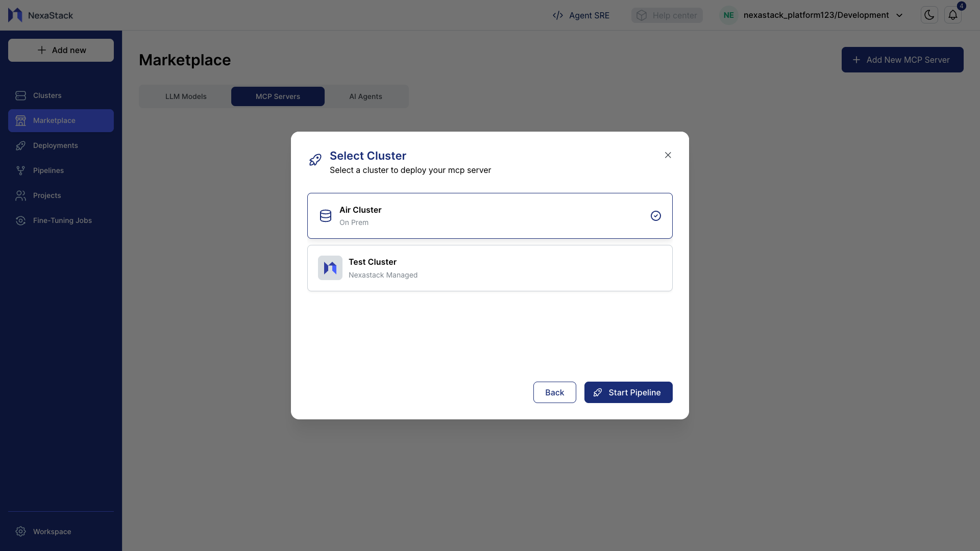Uncheck the Air Cluster checkmark circle
The width and height of the screenshot is (980, 551).
[655, 216]
